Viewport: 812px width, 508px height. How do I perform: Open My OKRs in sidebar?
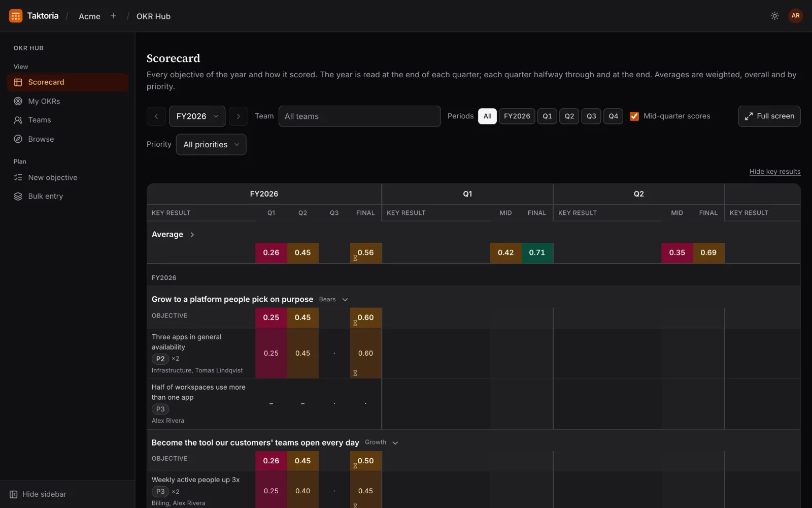pos(67,101)
